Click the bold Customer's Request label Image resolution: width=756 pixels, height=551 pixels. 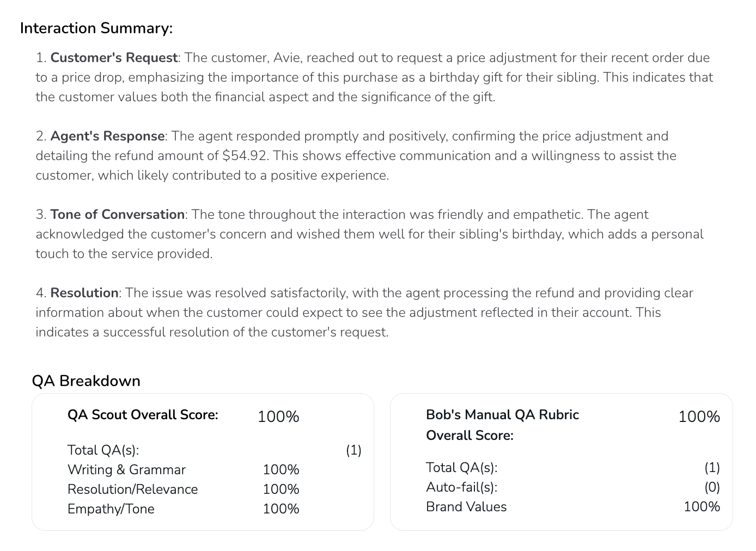tap(114, 58)
